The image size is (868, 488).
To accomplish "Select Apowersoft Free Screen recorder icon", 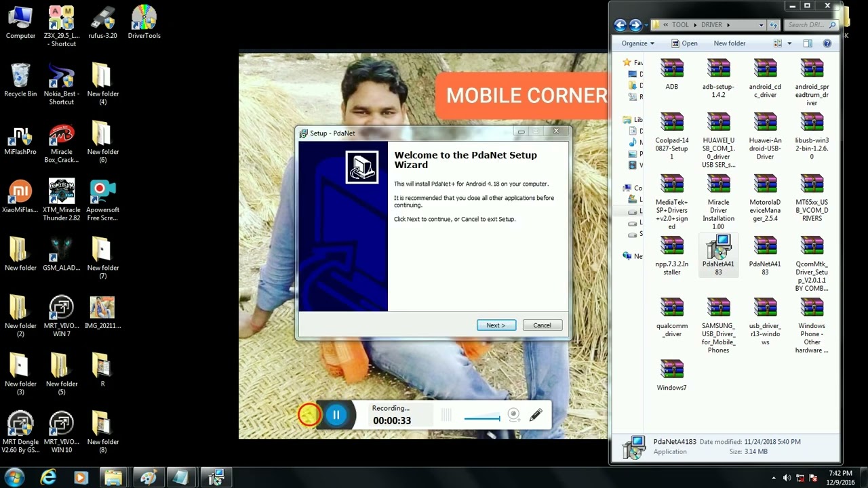I will click(x=102, y=201).
